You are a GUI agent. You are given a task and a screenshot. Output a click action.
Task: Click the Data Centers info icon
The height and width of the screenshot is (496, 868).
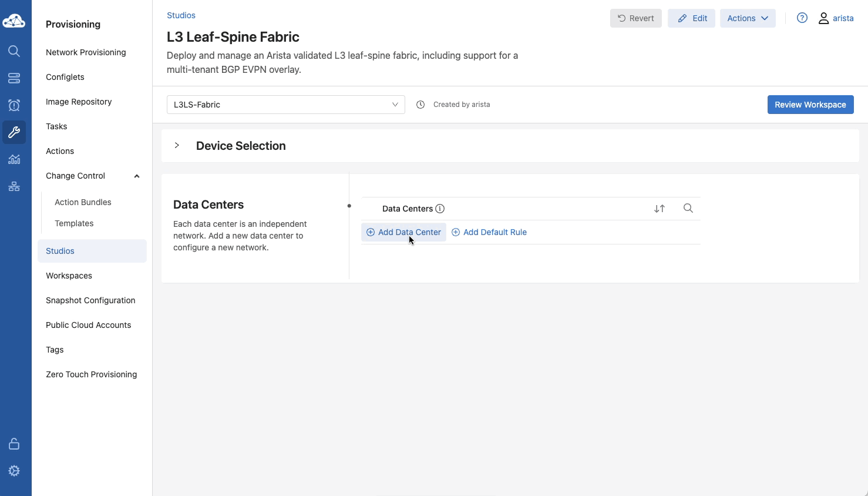(440, 209)
